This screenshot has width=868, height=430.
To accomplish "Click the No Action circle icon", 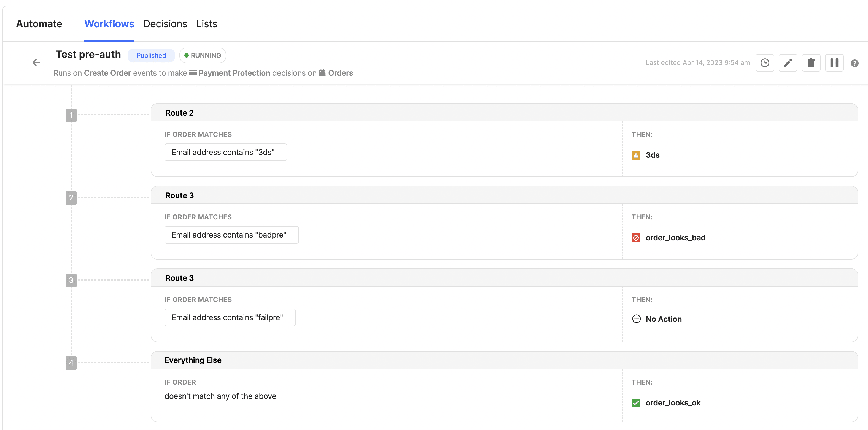I will coord(636,319).
